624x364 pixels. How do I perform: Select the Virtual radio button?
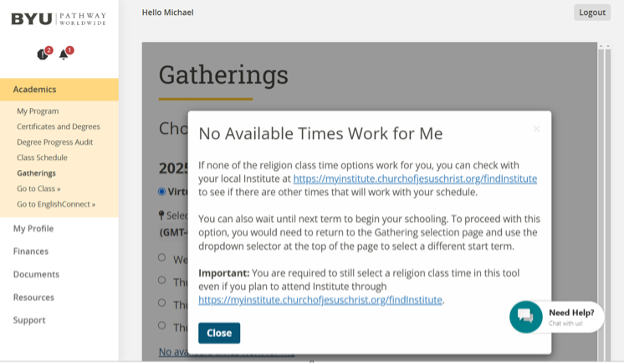[x=162, y=192]
